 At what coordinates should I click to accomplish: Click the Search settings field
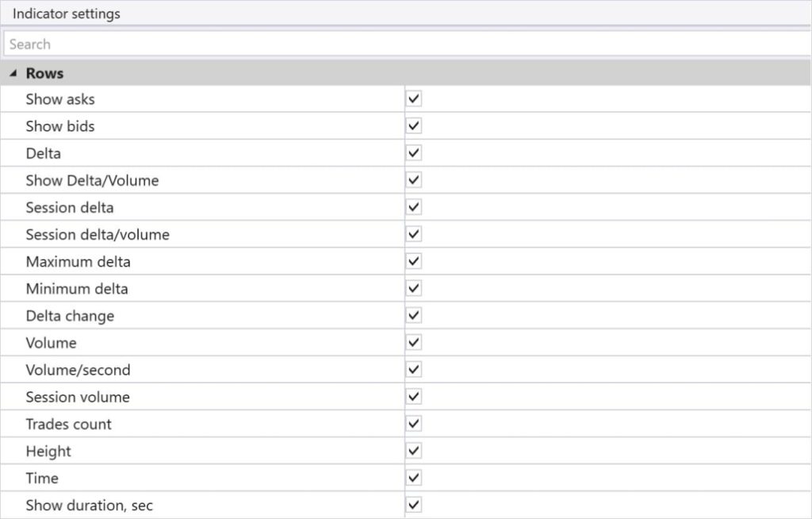tap(406, 44)
